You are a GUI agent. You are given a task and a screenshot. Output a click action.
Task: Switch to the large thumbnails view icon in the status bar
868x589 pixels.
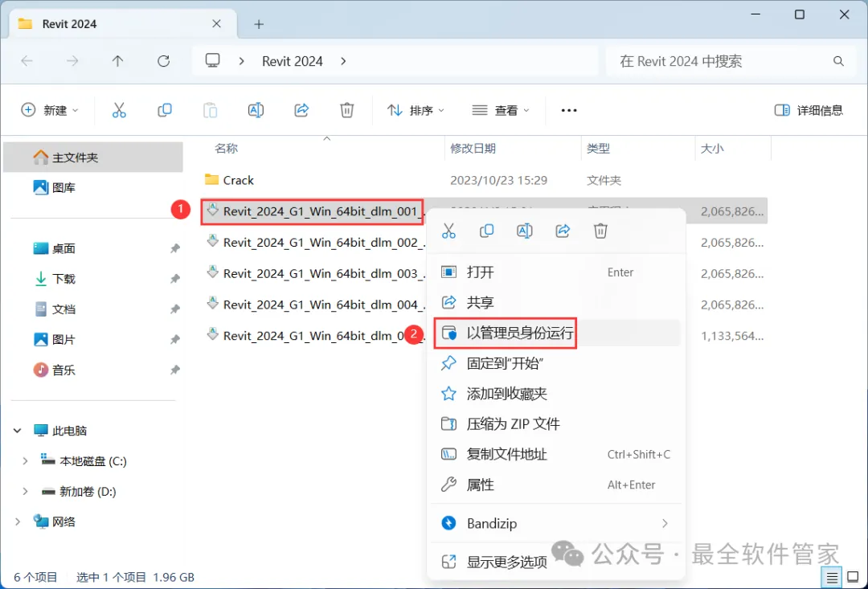pos(853,578)
